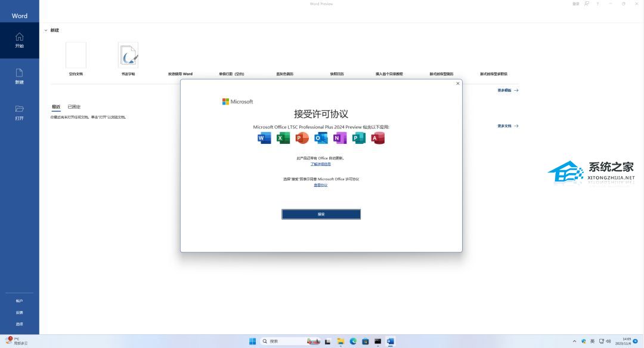Viewport: 644px width, 348px height.
Task: Click the Word app icon in the dialog
Action: pos(264,138)
